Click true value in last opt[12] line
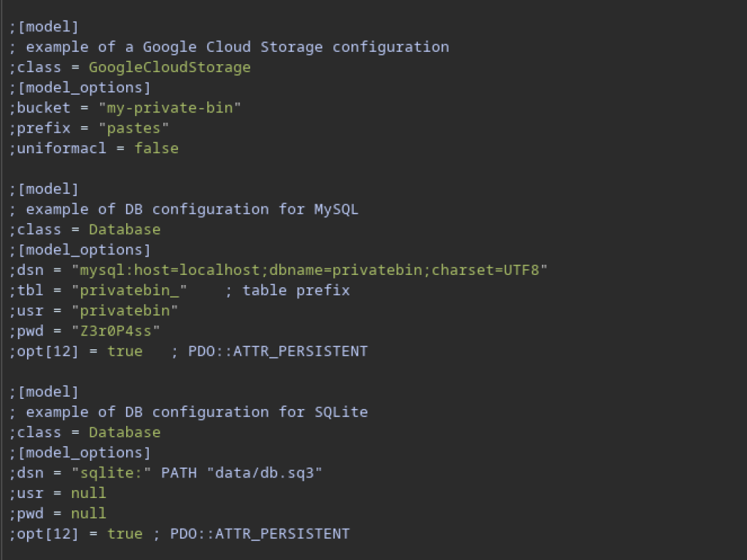 click(125, 533)
